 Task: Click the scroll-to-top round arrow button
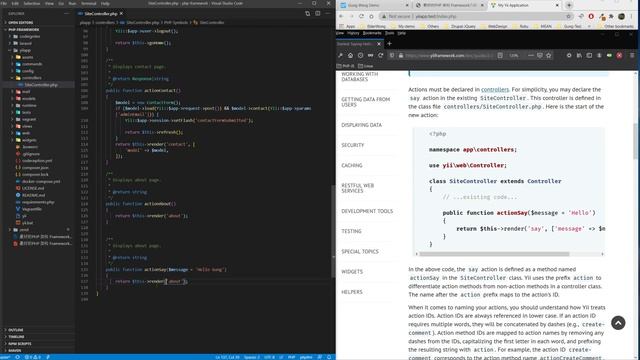618,323
